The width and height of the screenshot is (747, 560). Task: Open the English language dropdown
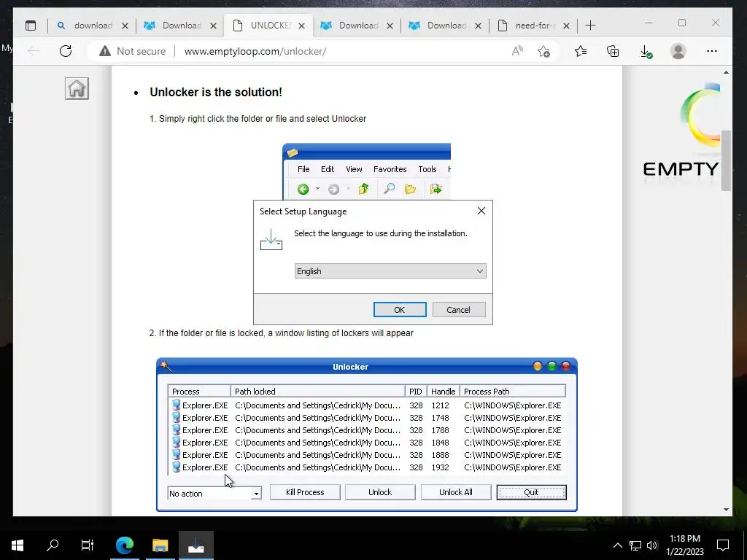(390, 271)
